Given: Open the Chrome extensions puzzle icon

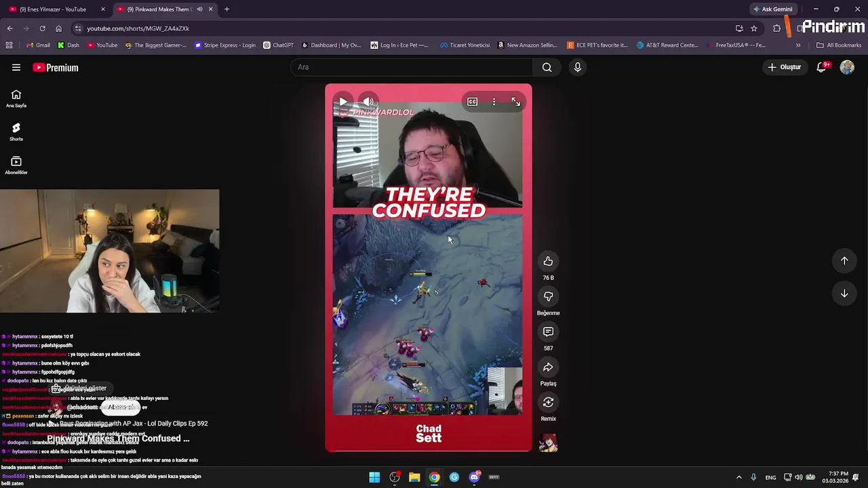Looking at the screenshot, I should (x=777, y=28).
